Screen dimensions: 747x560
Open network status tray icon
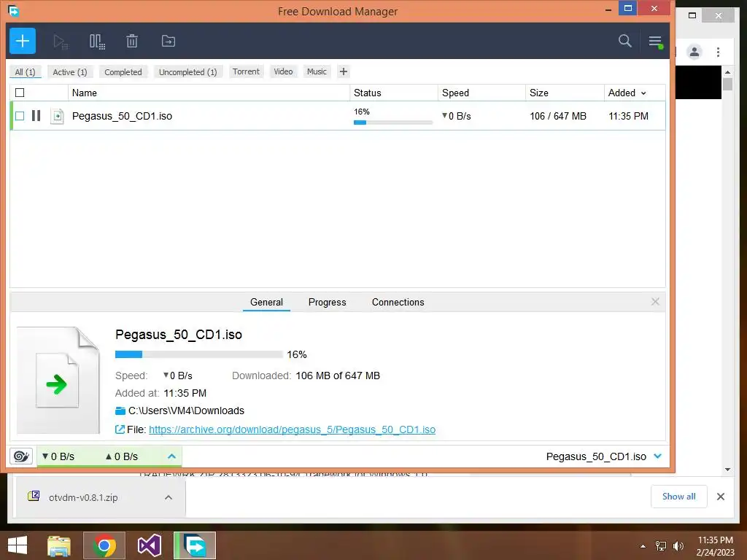pos(661,546)
